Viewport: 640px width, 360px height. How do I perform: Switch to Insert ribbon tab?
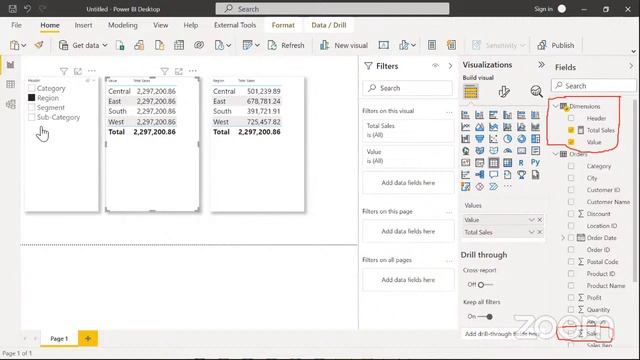[x=83, y=25]
